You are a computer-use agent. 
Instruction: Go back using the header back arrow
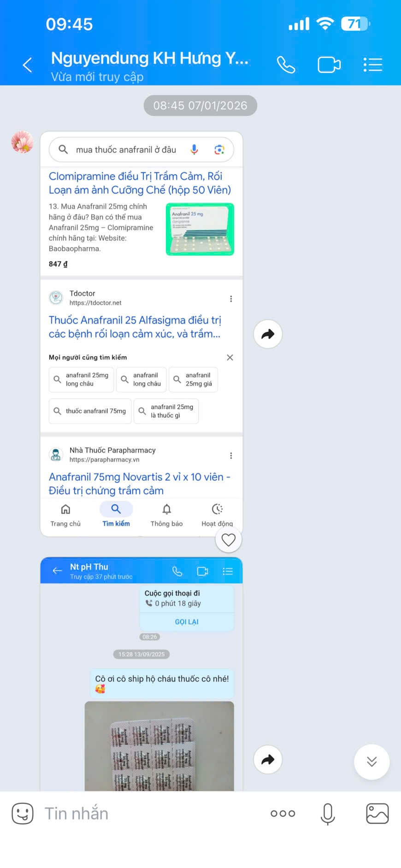pyautogui.click(x=28, y=65)
